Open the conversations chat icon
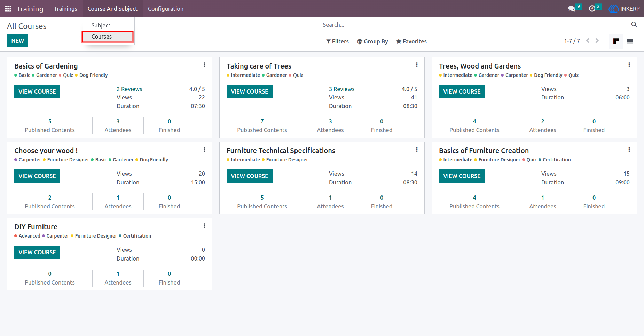 [572, 9]
